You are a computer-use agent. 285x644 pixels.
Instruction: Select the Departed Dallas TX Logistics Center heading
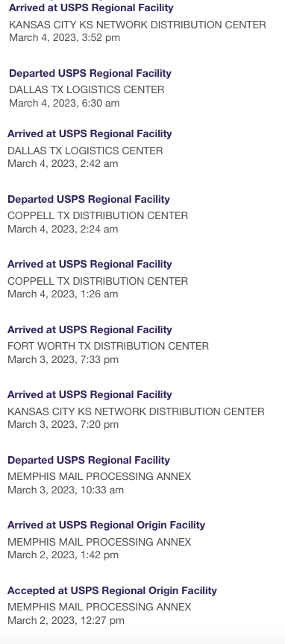pyautogui.click(x=90, y=73)
